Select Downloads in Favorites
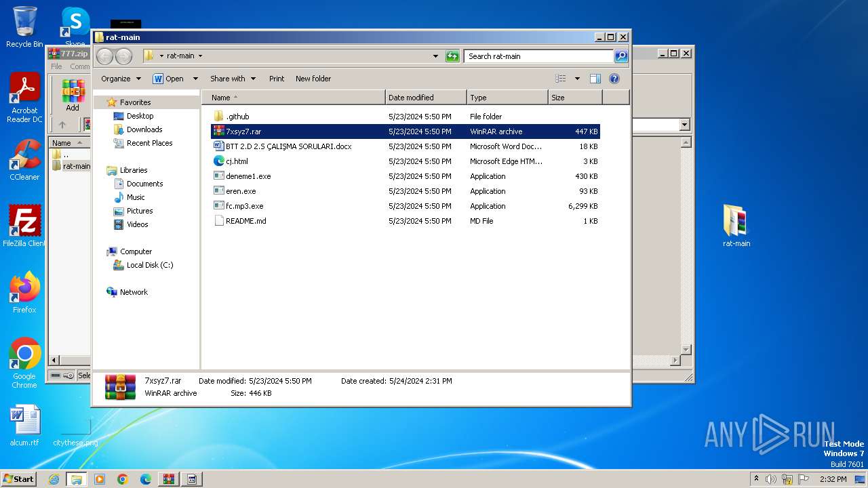The height and width of the screenshot is (488, 868). tap(144, 129)
